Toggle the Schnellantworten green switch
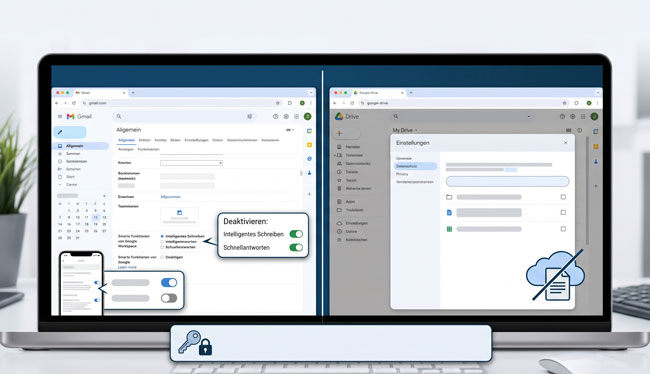The image size is (650, 374). click(296, 248)
